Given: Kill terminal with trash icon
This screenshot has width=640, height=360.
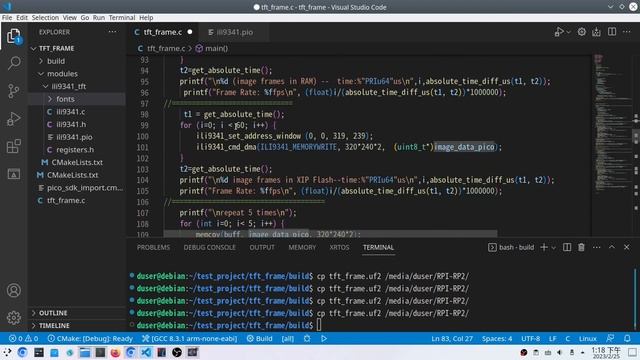Looking at the screenshot, I should point(581,247).
